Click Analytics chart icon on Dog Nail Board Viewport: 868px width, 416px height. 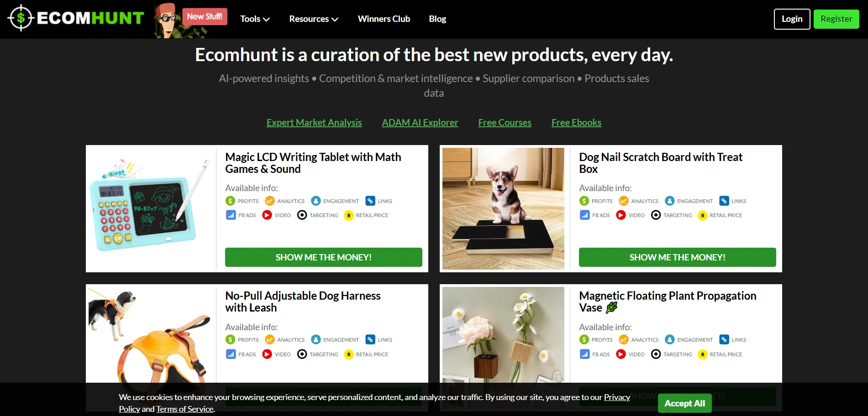tap(623, 201)
